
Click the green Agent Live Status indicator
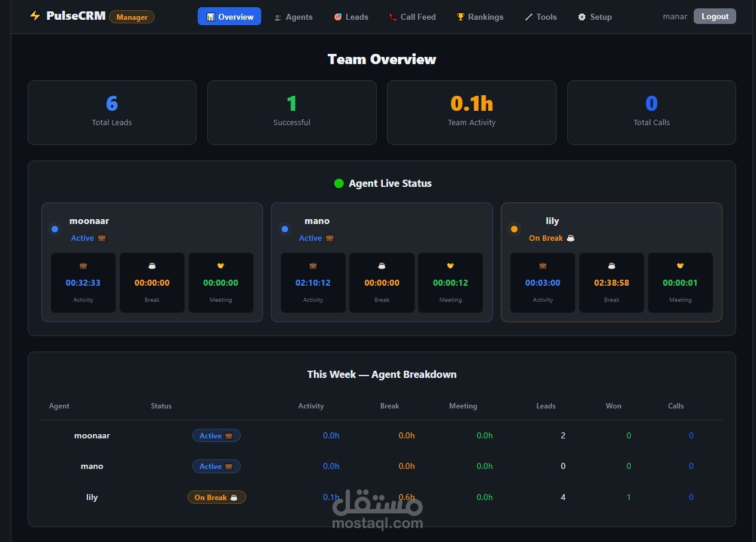(x=338, y=183)
